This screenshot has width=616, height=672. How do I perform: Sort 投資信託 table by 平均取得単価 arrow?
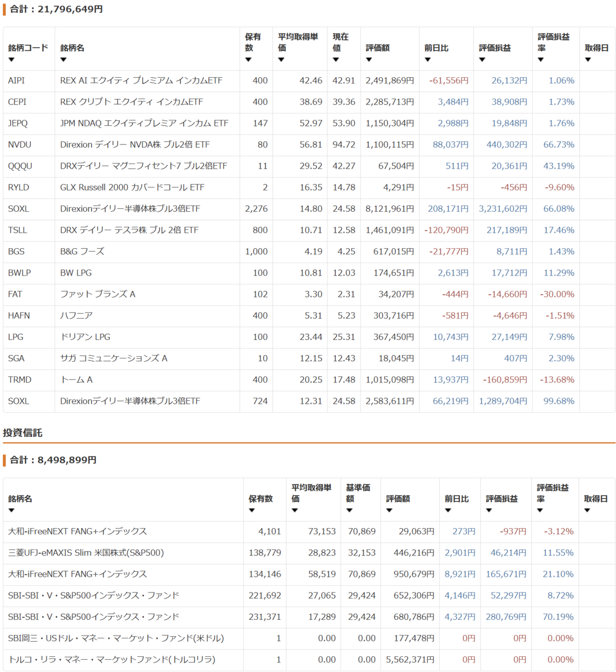[295, 510]
